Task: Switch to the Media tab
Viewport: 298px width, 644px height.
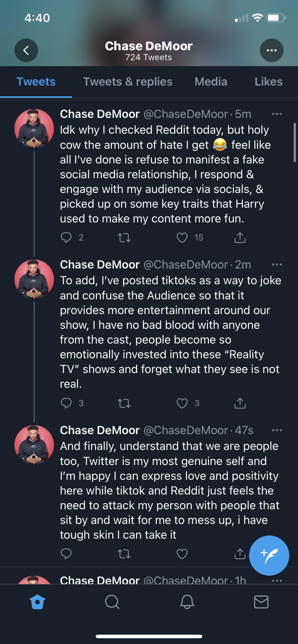Action: click(x=211, y=82)
